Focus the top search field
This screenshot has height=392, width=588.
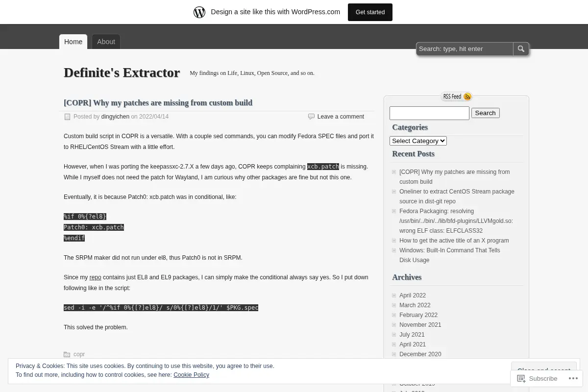[x=465, y=49]
